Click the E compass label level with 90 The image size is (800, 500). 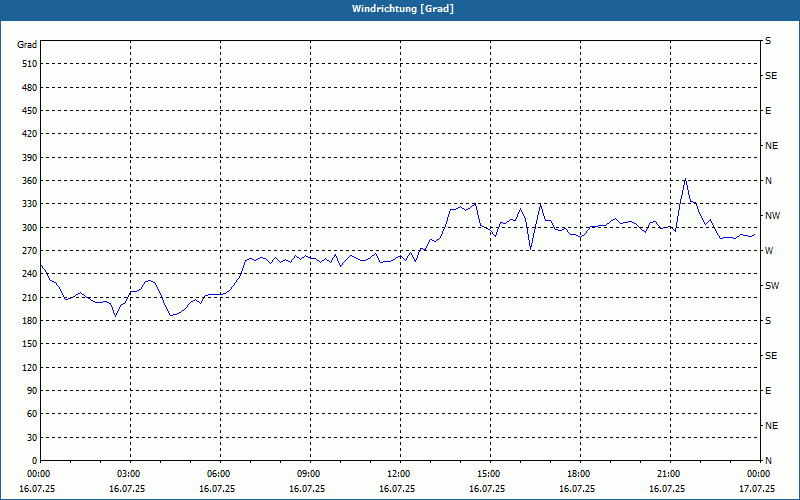click(768, 391)
